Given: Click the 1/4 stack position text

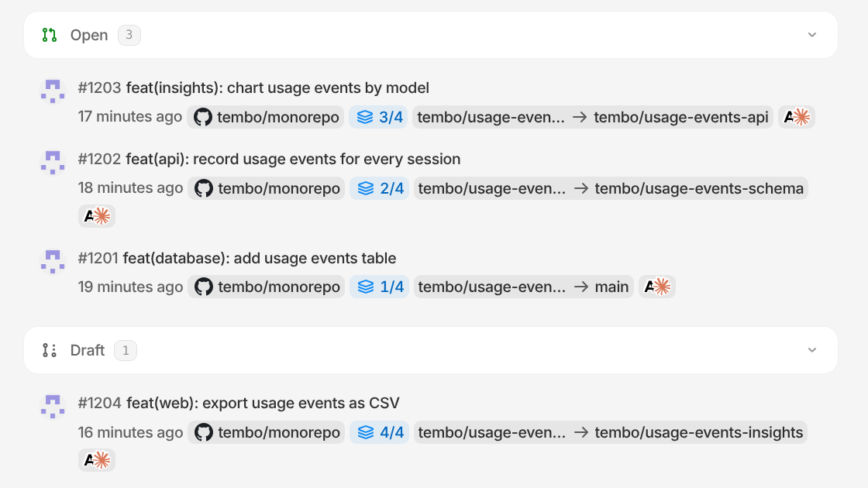Looking at the screenshot, I should 392,287.
